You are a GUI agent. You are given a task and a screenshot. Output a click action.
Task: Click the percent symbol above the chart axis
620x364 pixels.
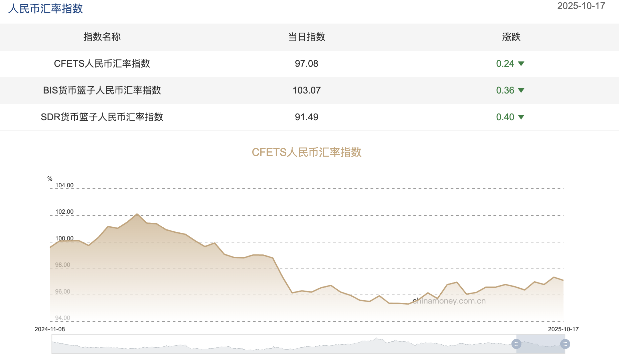coord(49,178)
